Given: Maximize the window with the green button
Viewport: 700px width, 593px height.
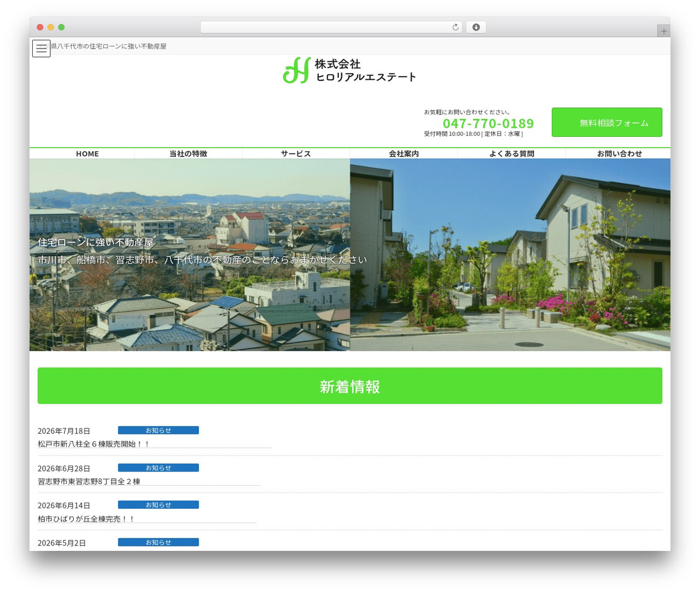Looking at the screenshot, I should [61, 27].
